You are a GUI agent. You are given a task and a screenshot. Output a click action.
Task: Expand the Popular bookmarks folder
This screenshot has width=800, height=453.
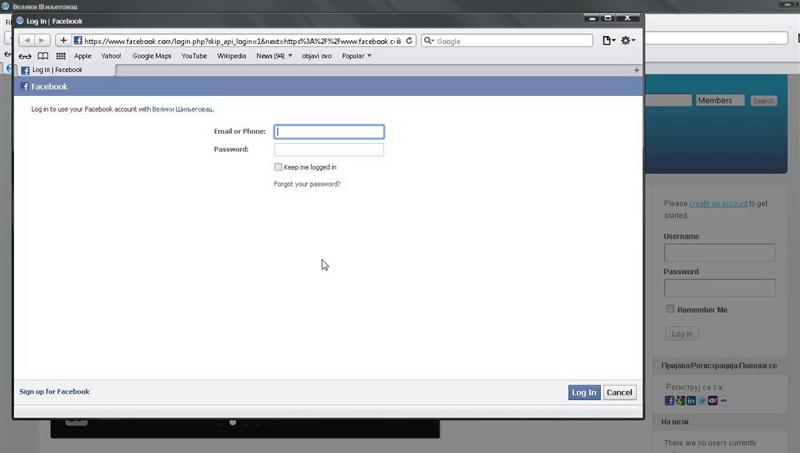357,56
